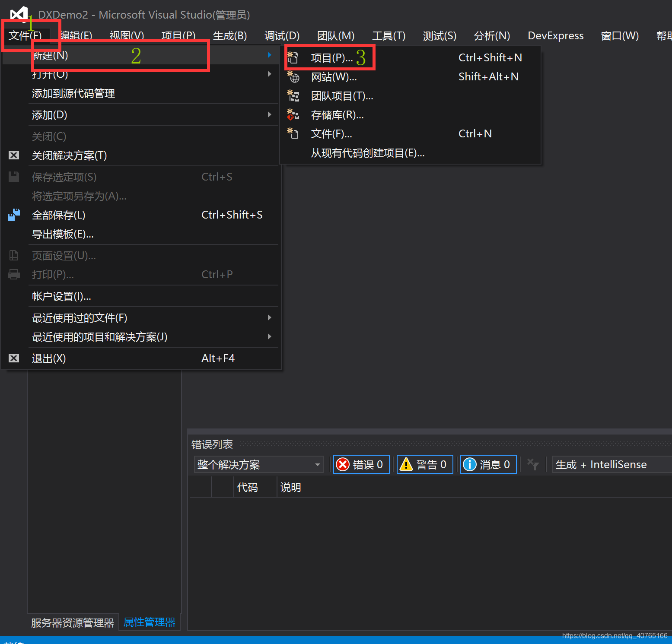Click the new file icon beside 文件(F)...
Viewport: 672px width, 644px height.
tap(293, 133)
